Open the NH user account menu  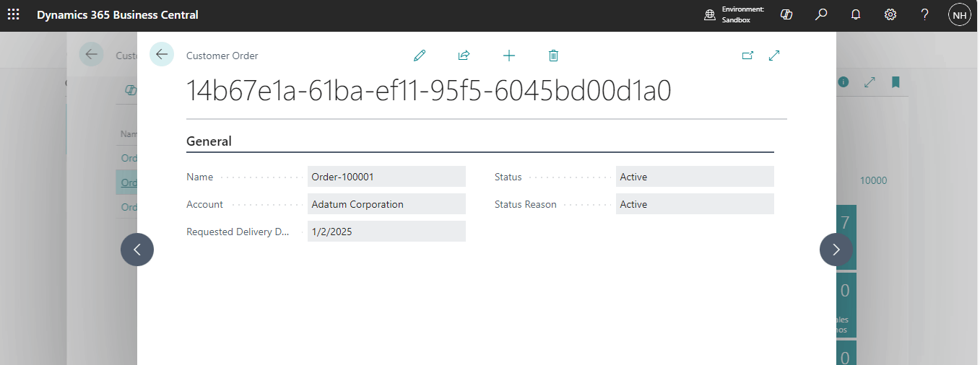pos(960,15)
